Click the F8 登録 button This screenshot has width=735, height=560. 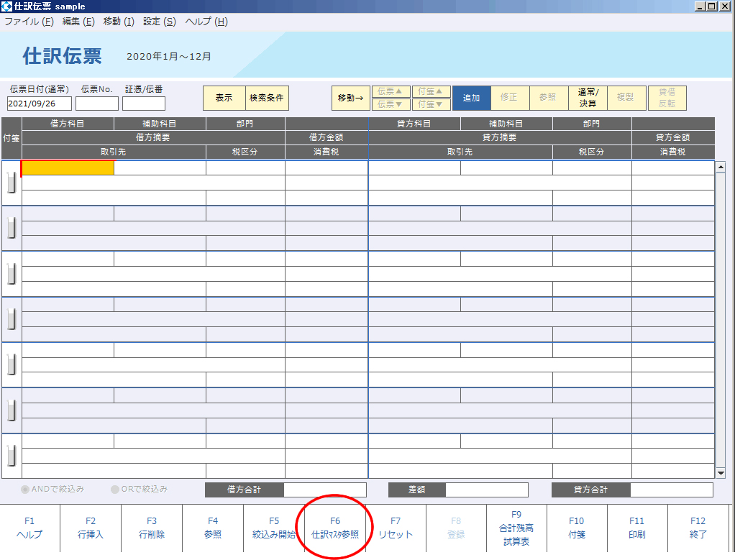point(456,528)
